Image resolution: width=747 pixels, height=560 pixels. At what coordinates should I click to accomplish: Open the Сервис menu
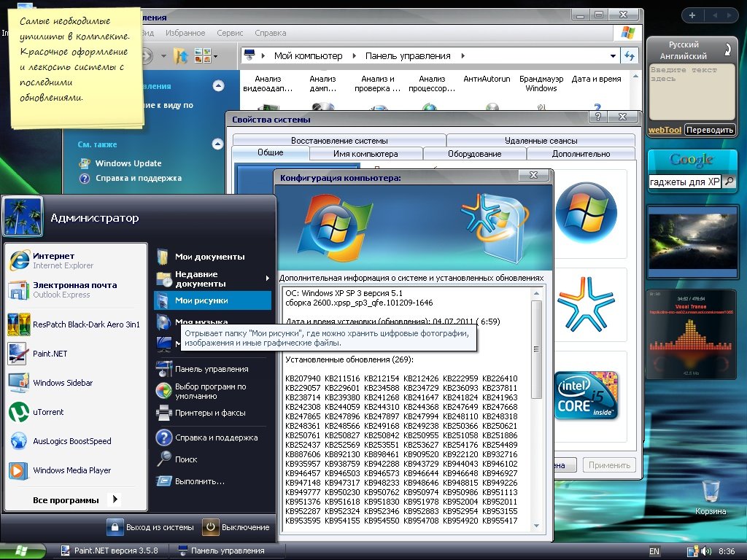pos(230,33)
